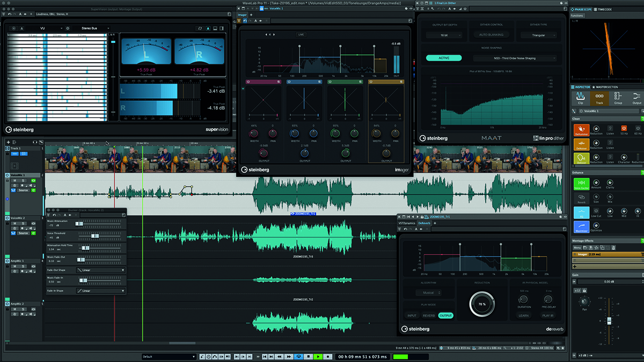Select the Clip icon in Inspector
This screenshot has height=362, width=644.
pyautogui.click(x=580, y=98)
